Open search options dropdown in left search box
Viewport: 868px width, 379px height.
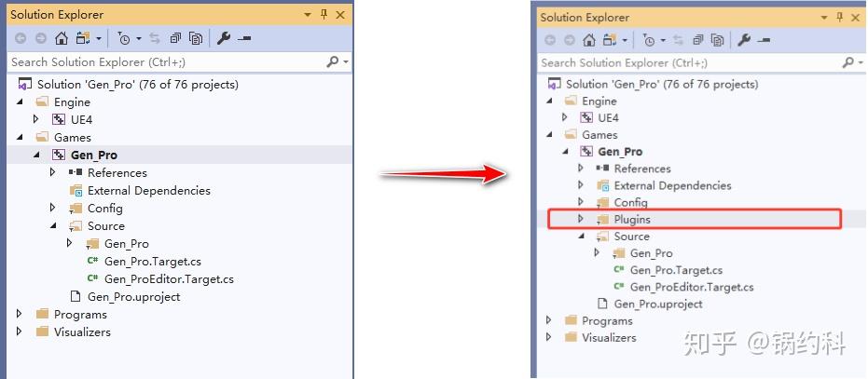pos(347,62)
